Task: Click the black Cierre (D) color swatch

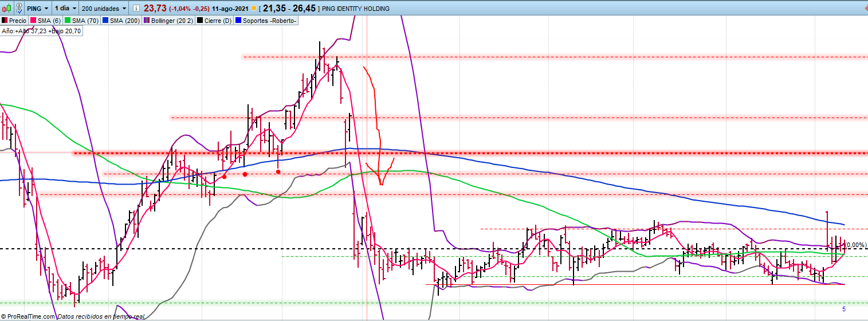Action: tap(199, 21)
